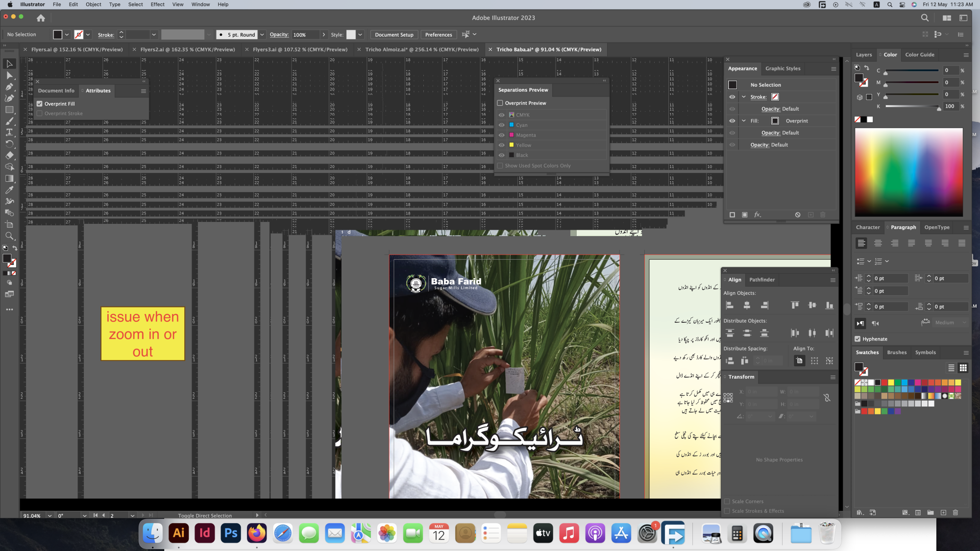Toggle the Hyphenate checkbox

(857, 339)
